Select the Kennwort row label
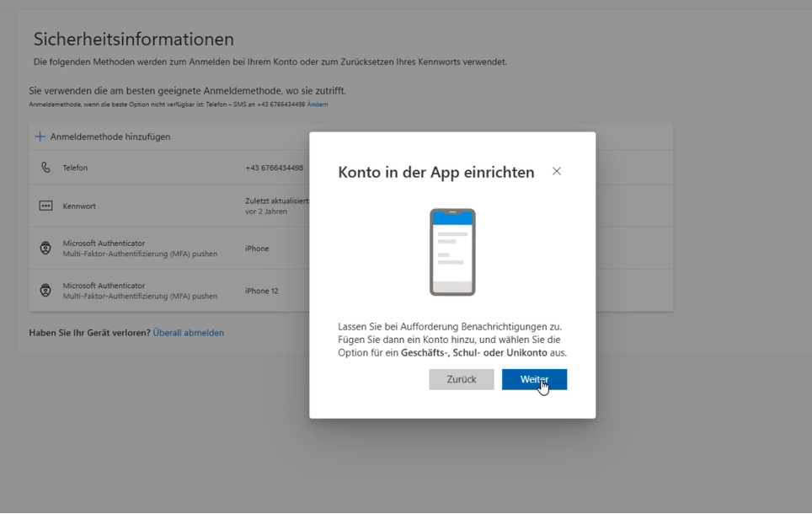Viewport: 812px width, 514px height. pos(79,206)
